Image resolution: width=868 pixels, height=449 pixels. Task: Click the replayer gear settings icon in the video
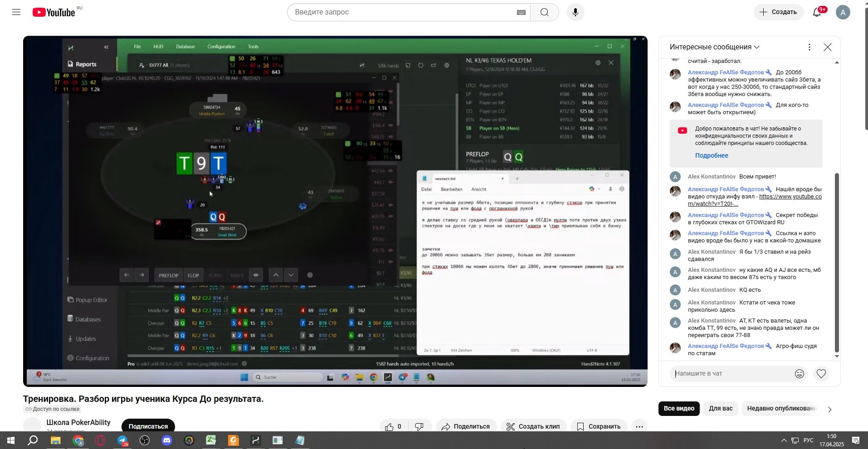[310, 275]
